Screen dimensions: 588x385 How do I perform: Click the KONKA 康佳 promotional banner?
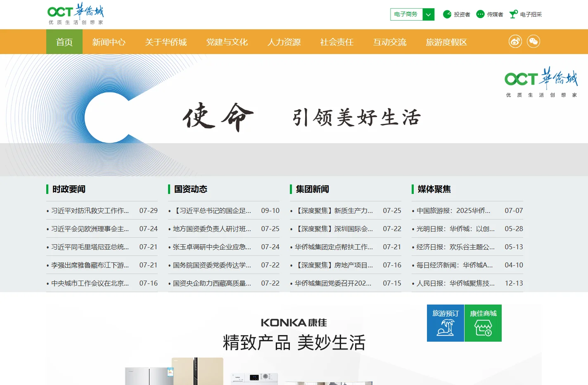[x=294, y=345]
